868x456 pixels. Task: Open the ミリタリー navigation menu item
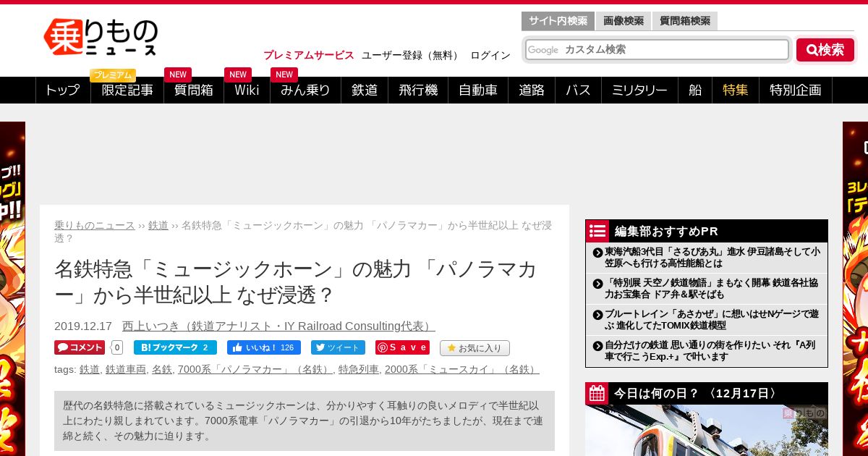tap(639, 90)
